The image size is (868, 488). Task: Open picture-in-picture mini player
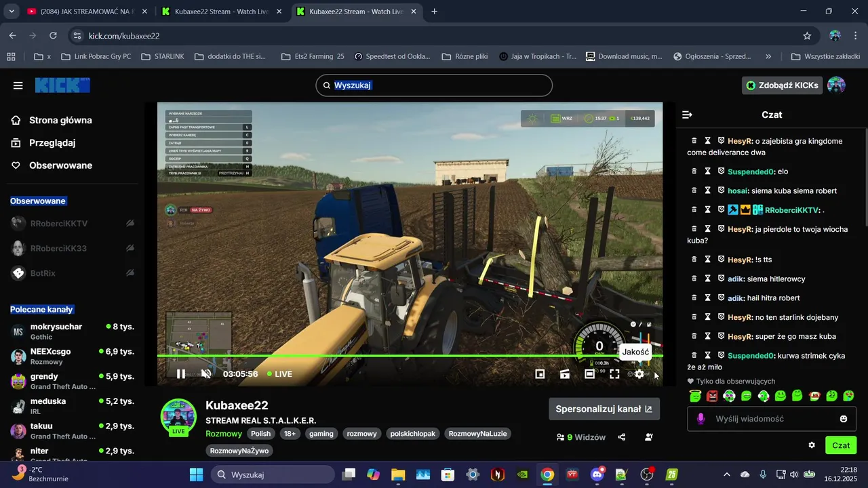[x=540, y=373]
